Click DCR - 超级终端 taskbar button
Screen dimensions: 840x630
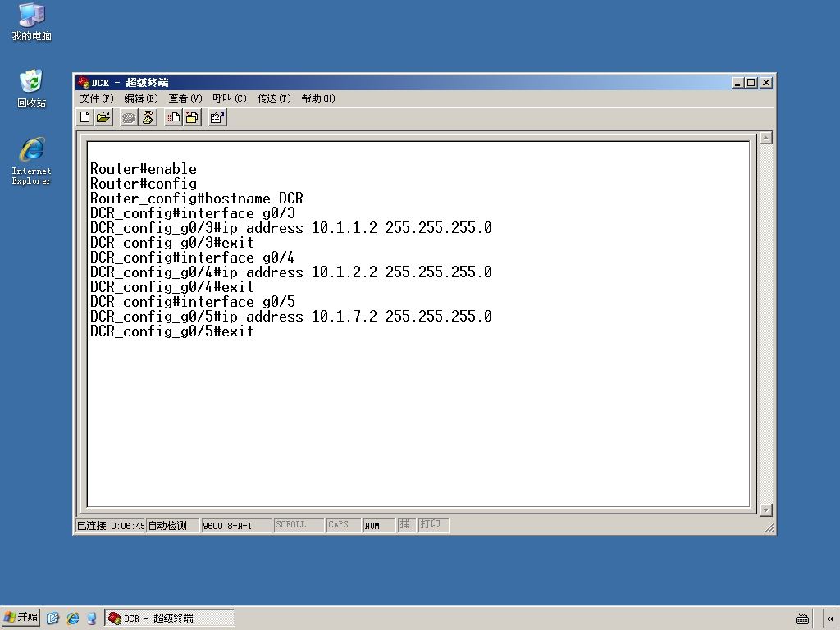(x=169, y=618)
